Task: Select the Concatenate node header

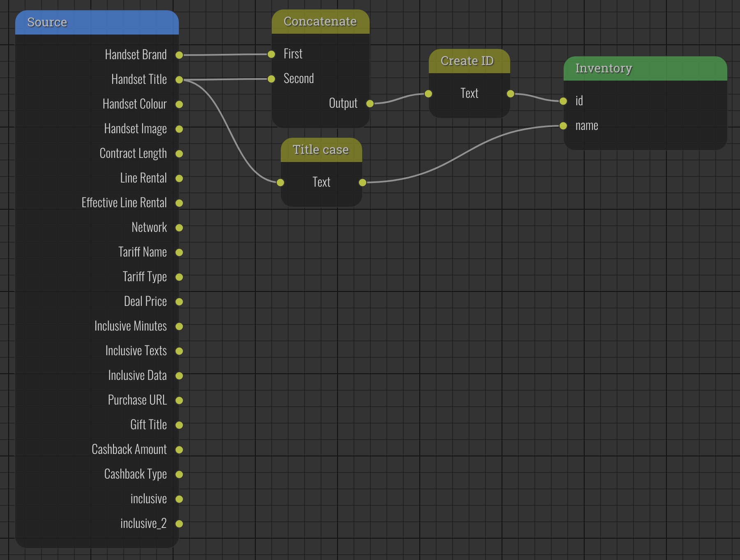Action: (321, 21)
